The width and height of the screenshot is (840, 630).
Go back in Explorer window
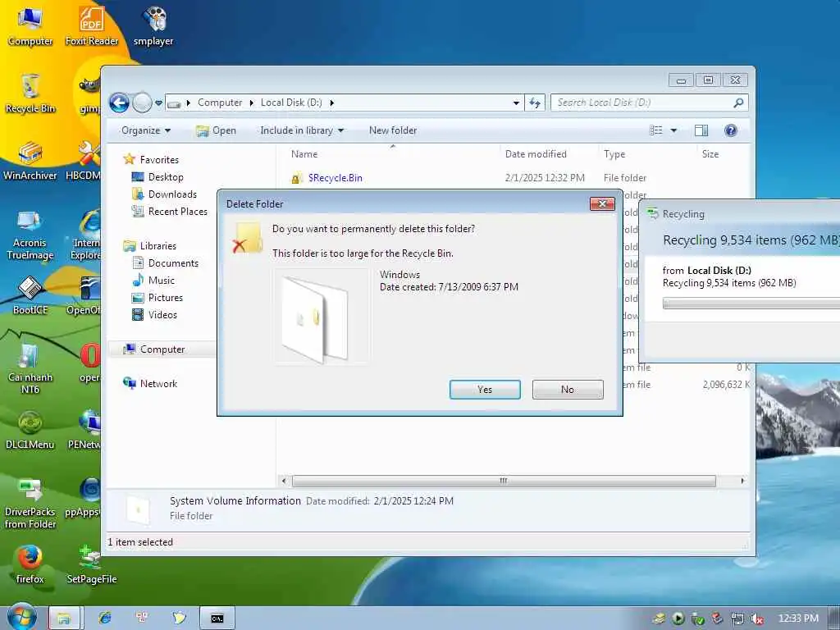(119, 103)
